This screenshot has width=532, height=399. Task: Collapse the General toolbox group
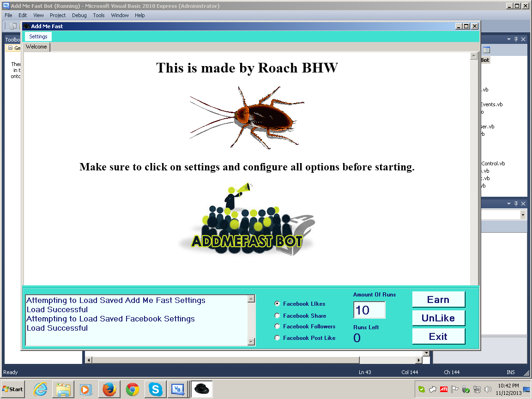[11, 48]
